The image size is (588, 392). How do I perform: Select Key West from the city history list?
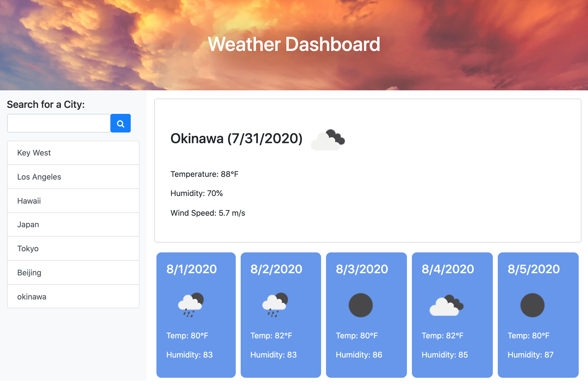[73, 153]
